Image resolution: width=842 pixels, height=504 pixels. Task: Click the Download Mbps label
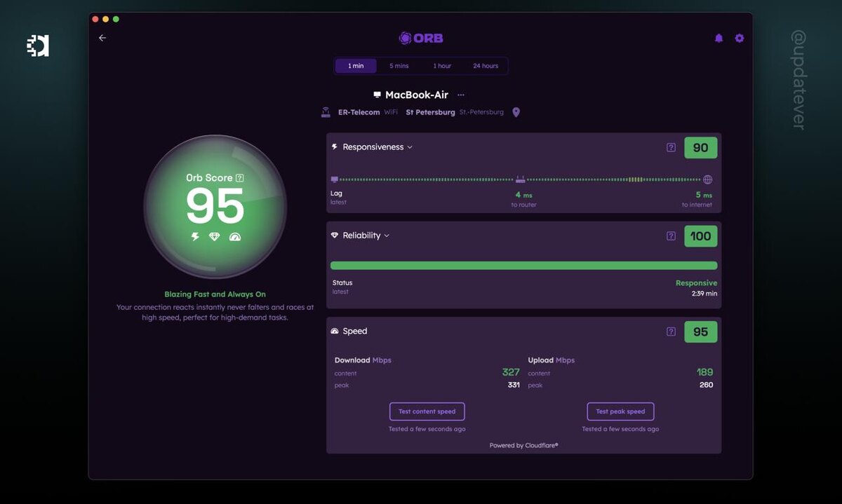coord(363,360)
